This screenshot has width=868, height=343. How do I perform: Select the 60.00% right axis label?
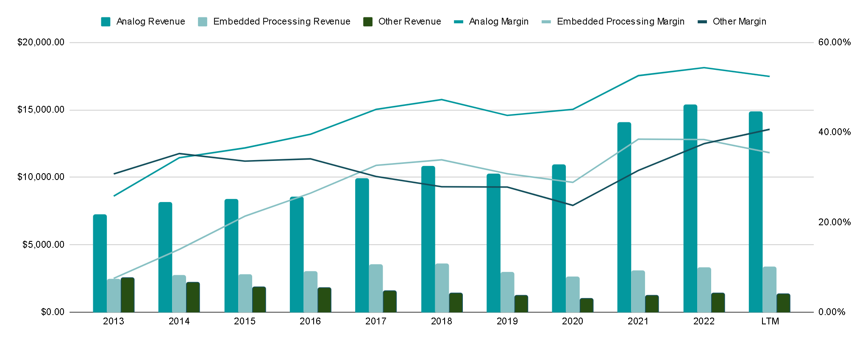tap(835, 42)
